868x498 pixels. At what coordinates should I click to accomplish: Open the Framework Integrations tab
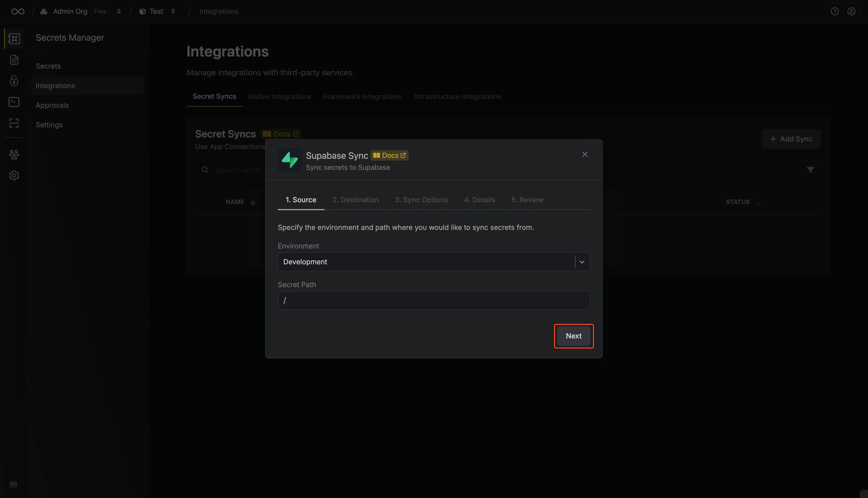362,96
